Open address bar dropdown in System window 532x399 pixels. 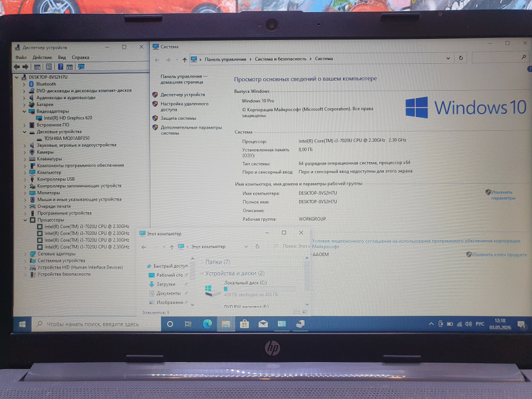pyautogui.click(x=448, y=59)
